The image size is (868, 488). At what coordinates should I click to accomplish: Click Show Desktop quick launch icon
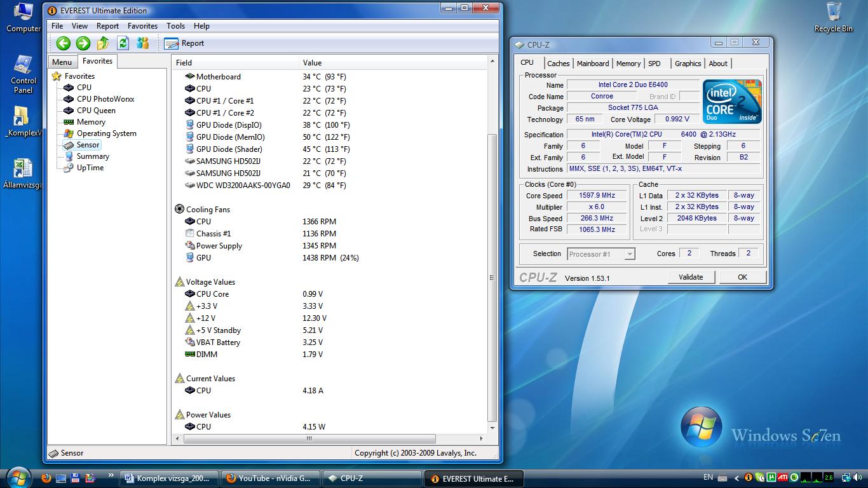[x=61, y=478]
